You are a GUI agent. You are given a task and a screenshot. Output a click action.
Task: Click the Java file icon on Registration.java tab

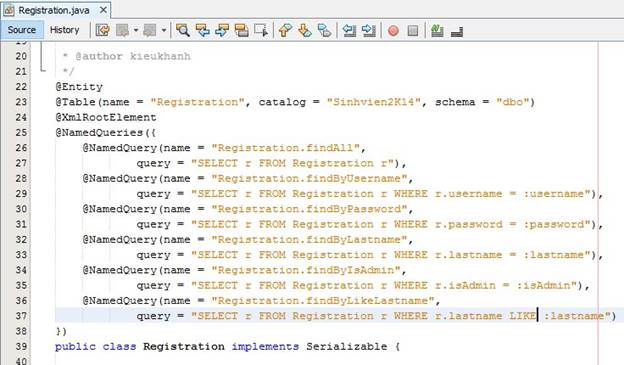9,10
